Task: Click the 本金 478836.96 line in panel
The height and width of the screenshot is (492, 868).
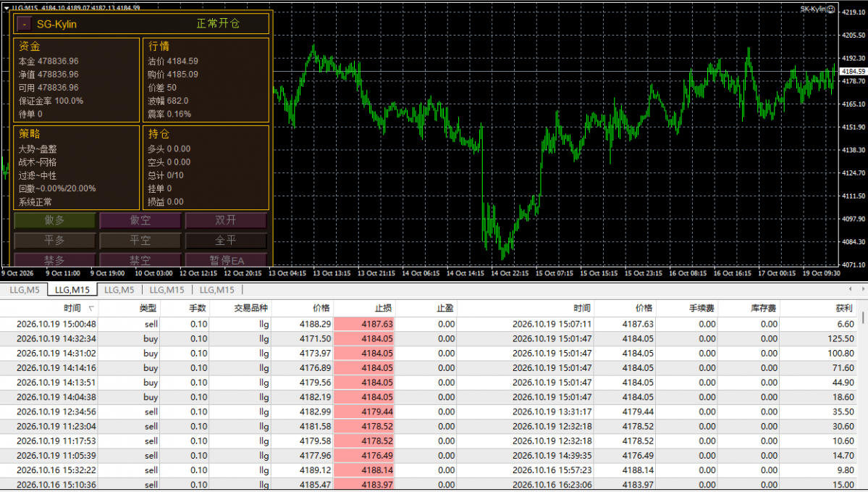Action: [49, 61]
